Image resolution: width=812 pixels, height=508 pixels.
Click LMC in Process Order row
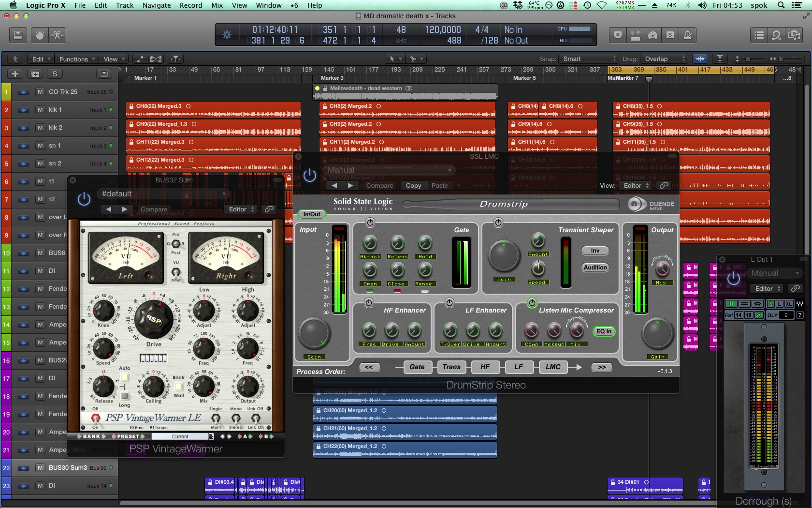pyautogui.click(x=553, y=367)
